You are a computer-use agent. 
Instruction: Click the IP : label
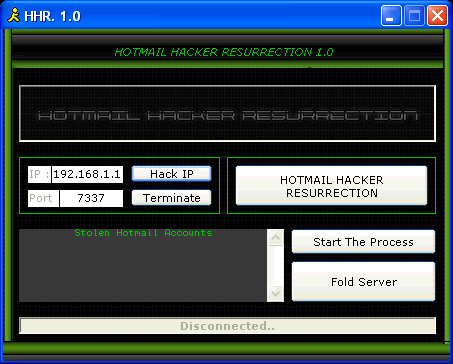pos(39,174)
